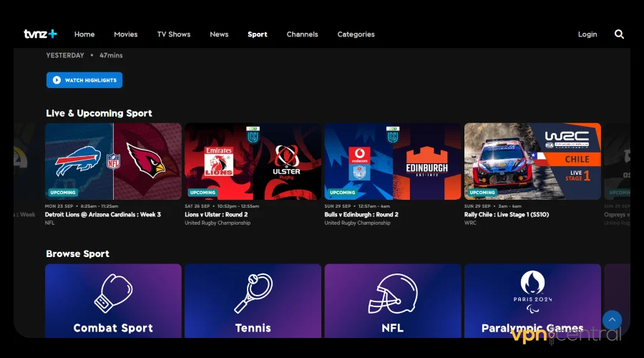Click the Upcoming badge on Rally Chile card
Image resolution: width=644 pixels, height=358 pixels.
(x=482, y=193)
